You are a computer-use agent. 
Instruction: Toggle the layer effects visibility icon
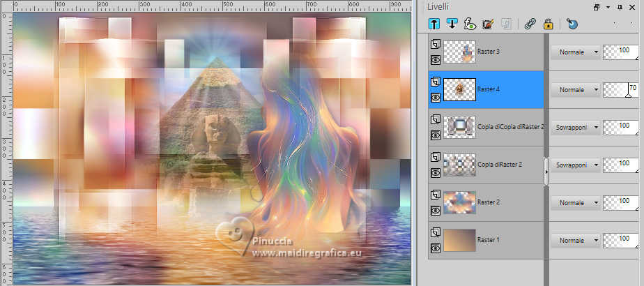pos(470,24)
